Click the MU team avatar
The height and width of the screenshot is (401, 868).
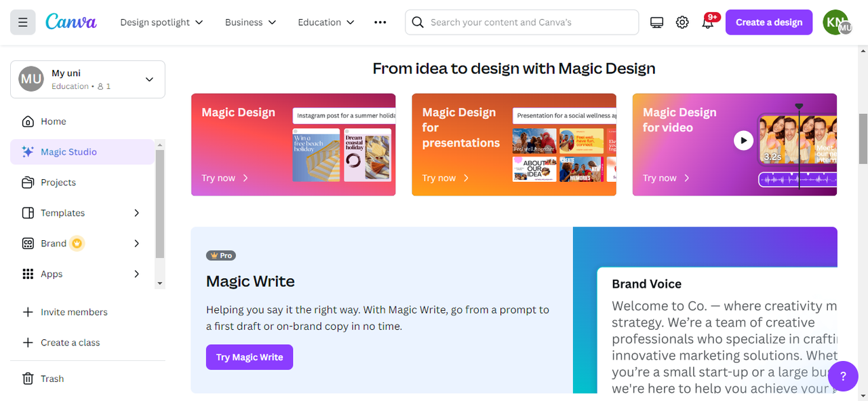31,79
